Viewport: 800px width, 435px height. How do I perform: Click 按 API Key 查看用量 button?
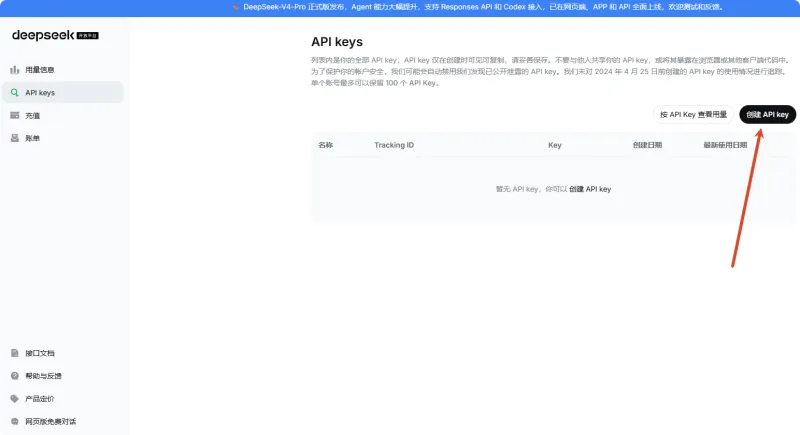coord(693,115)
